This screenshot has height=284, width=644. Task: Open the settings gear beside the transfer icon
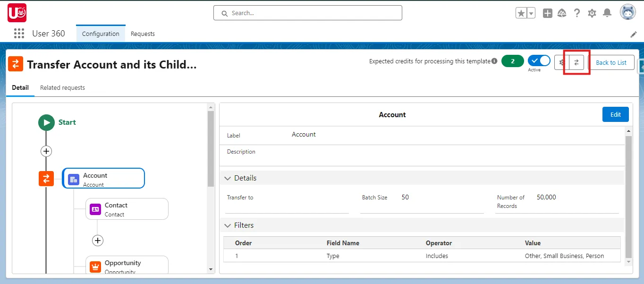point(561,62)
